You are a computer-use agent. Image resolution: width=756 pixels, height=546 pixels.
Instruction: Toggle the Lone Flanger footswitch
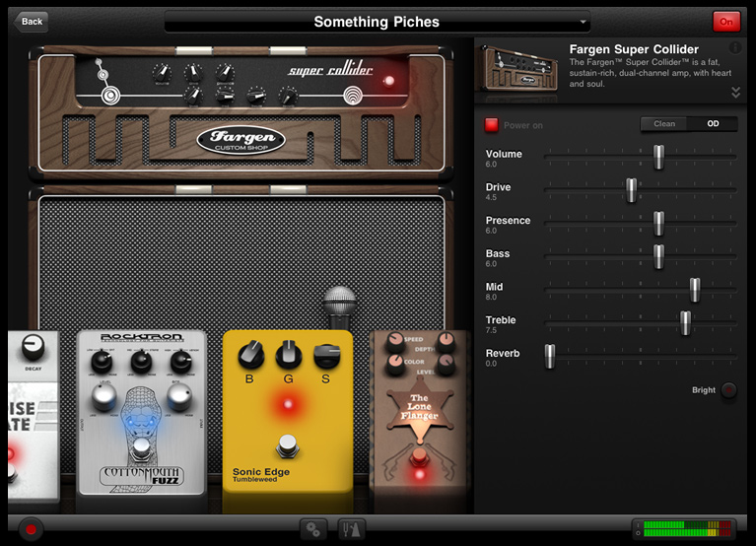click(x=419, y=456)
